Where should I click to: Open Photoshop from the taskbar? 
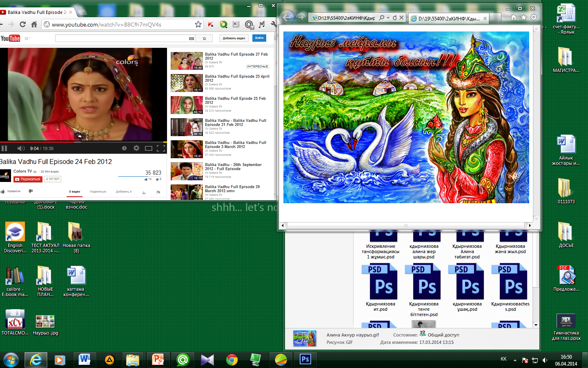[305, 359]
